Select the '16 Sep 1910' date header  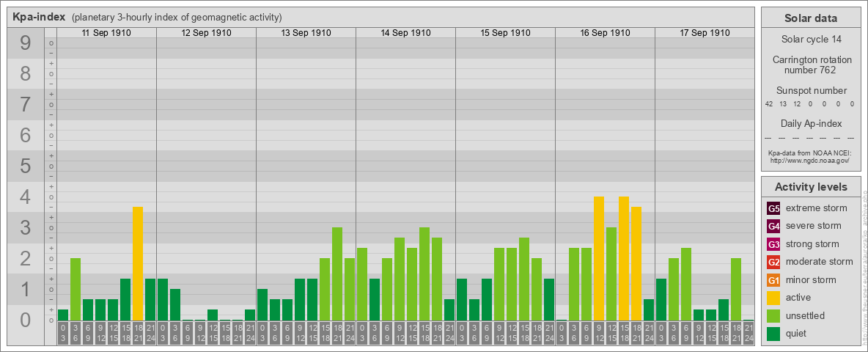pyautogui.click(x=605, y=33)
